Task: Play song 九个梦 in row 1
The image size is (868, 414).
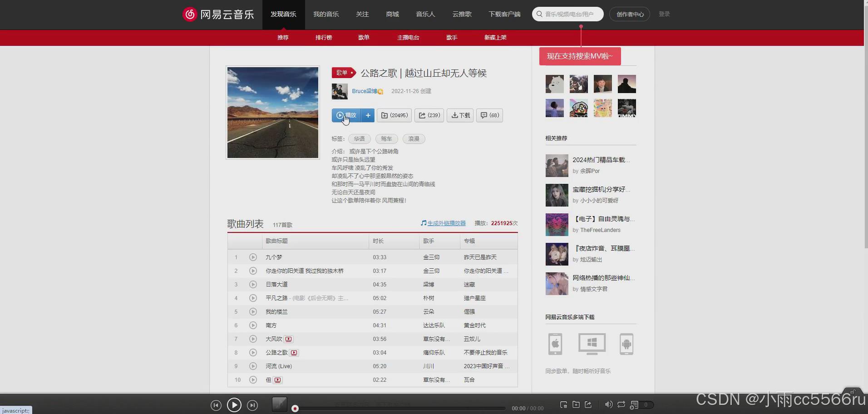Action: click(253, 257)
